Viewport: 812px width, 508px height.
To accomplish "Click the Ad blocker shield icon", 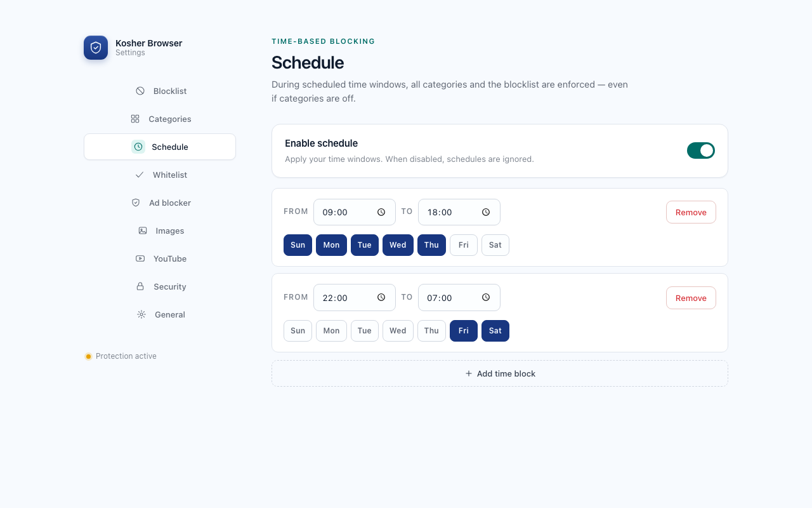I will tap(136, 203).
